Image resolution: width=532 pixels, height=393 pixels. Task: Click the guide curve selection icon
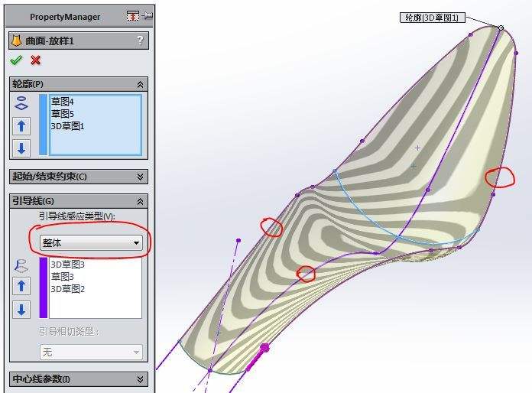tap(21, 265)
